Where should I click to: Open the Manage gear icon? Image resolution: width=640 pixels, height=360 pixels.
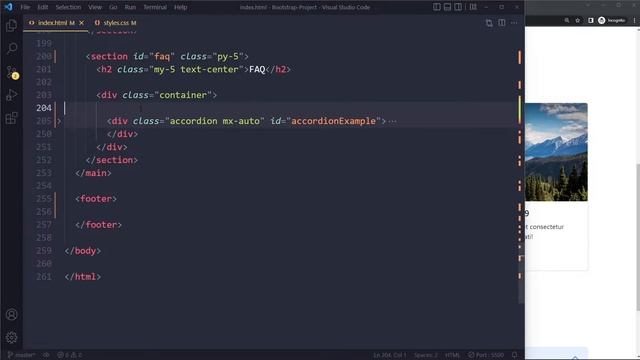(x=11, y=337)
